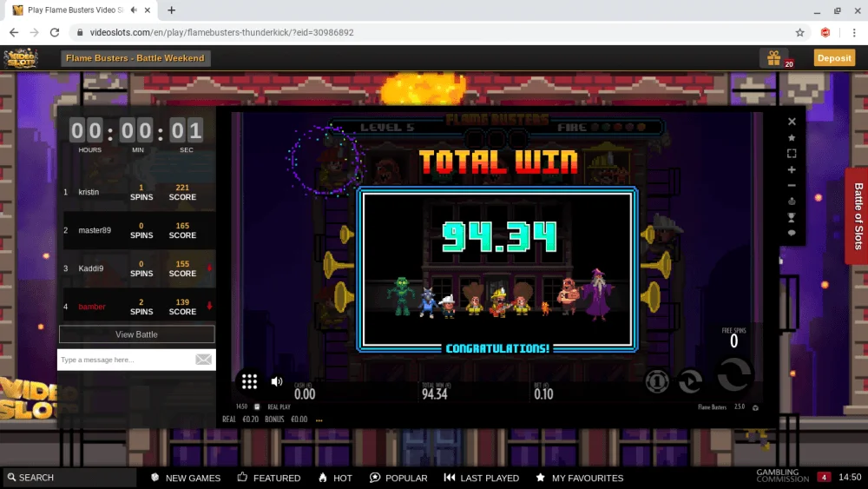Close the Flame Busters browser tab

[x=148, y=10]
